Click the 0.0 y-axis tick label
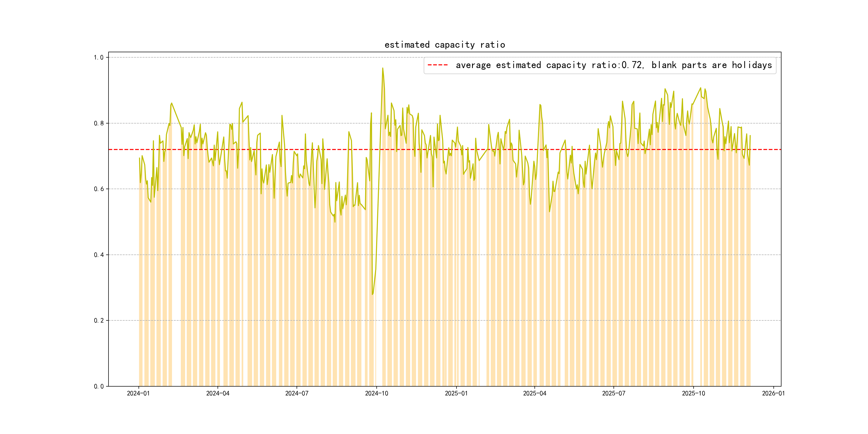 click(98, 386)
